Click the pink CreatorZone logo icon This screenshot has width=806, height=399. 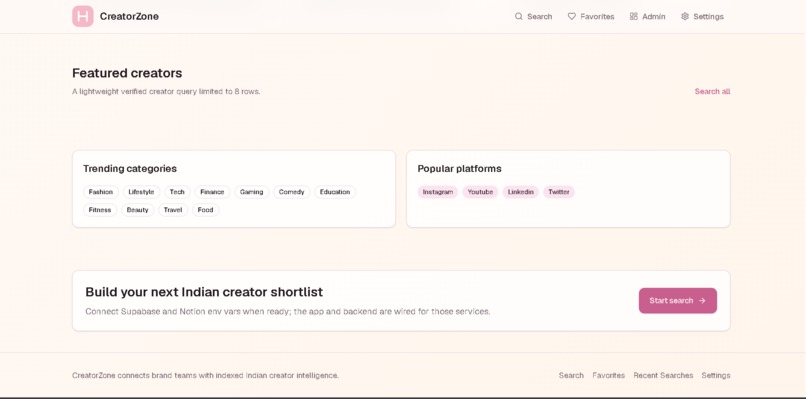pos(82,16)
